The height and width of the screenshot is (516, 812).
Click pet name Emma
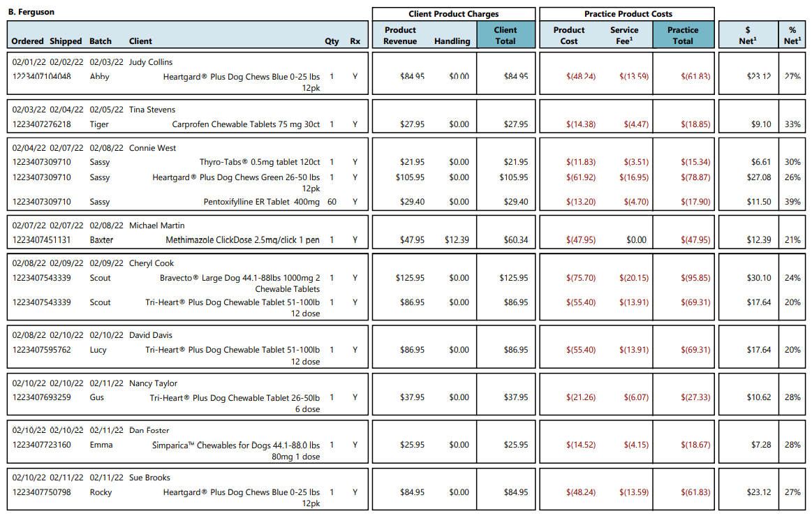click(x=101, y=445)
